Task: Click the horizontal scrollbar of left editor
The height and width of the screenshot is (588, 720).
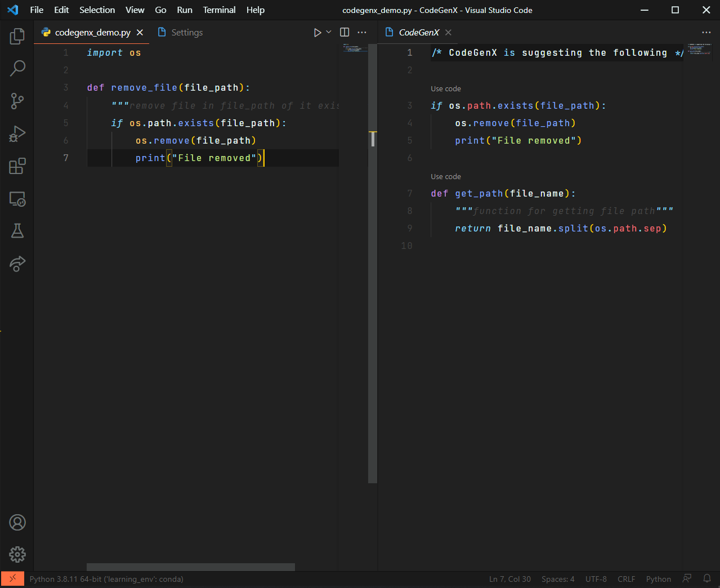Action: [191, 567]
